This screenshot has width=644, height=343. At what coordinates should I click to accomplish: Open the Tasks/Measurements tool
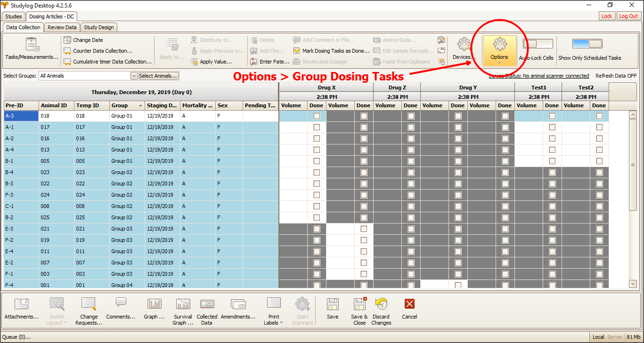pyautogui.click(x=32, y=49)
